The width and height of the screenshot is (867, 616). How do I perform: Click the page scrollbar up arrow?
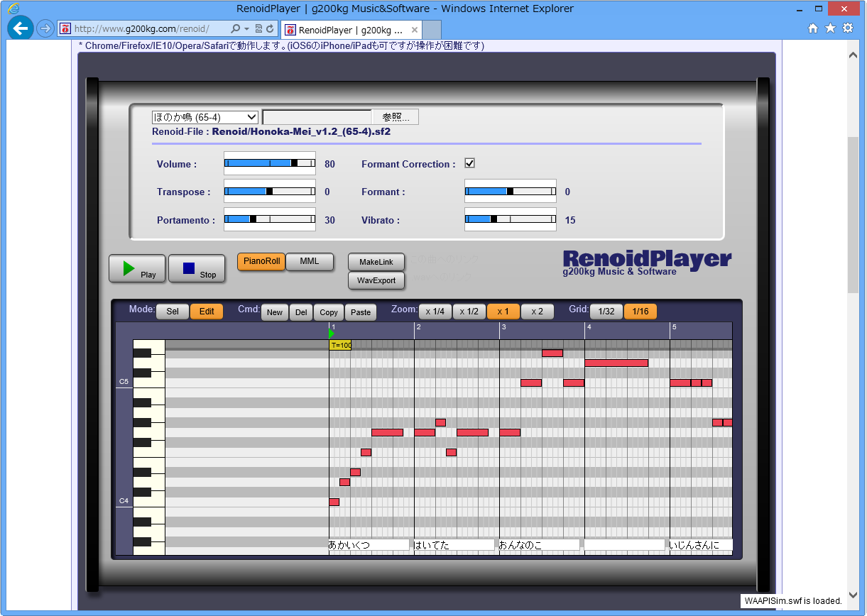coord(853,55)
